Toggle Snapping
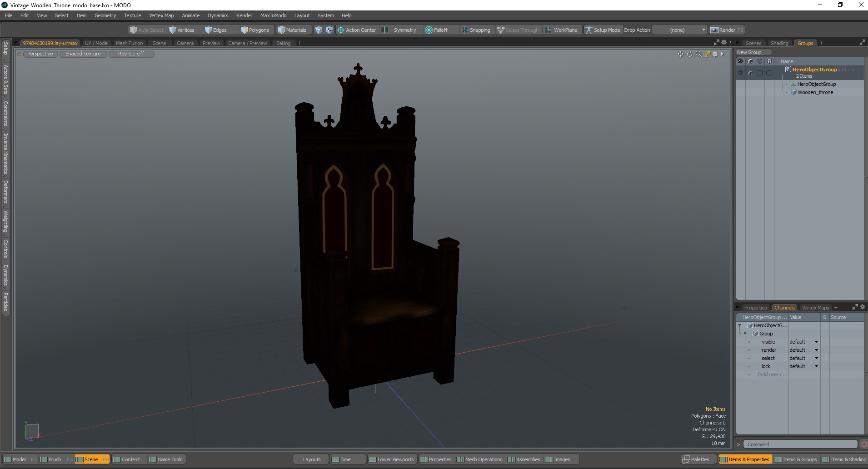 [x=476, y=30]
